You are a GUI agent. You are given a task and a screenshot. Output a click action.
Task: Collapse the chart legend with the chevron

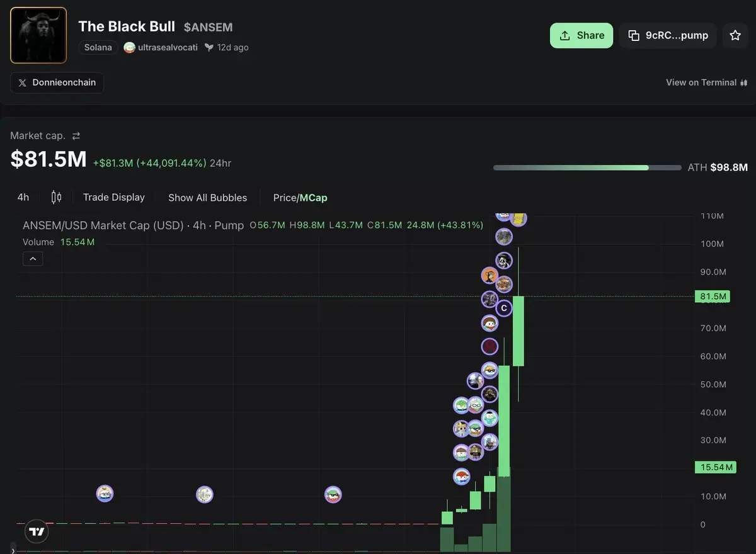pos(33,258)
